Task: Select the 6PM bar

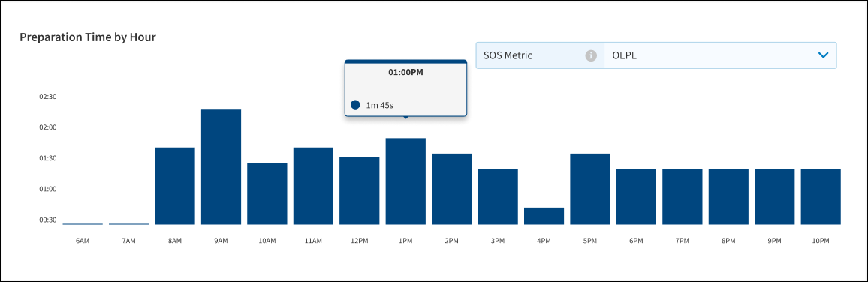Action: coord(636,196)
